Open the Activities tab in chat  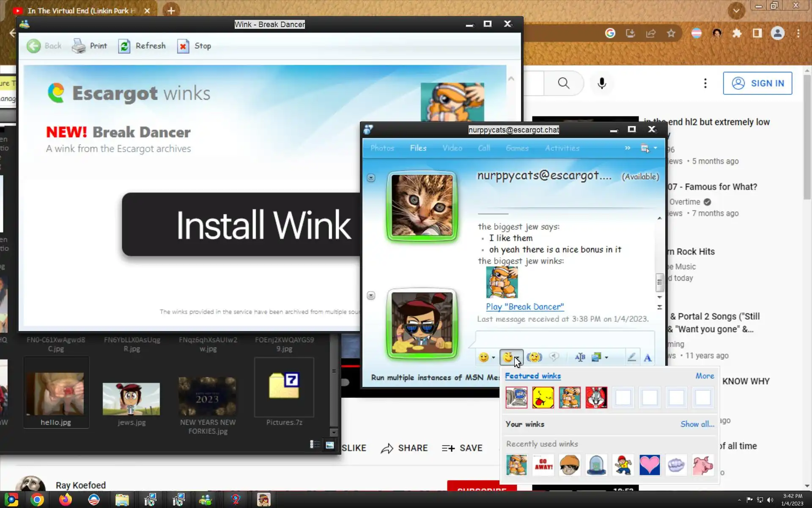coord(562,148)
